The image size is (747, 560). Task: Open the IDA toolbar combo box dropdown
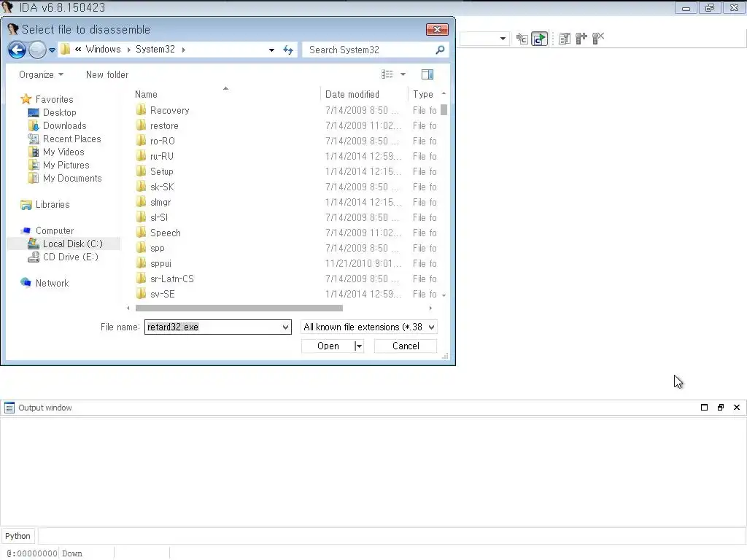[x=503, y=39]
